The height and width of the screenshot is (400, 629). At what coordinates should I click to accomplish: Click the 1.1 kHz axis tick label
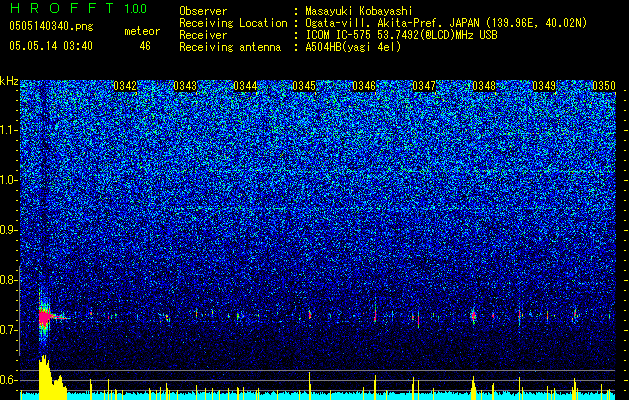click(9, 130)
